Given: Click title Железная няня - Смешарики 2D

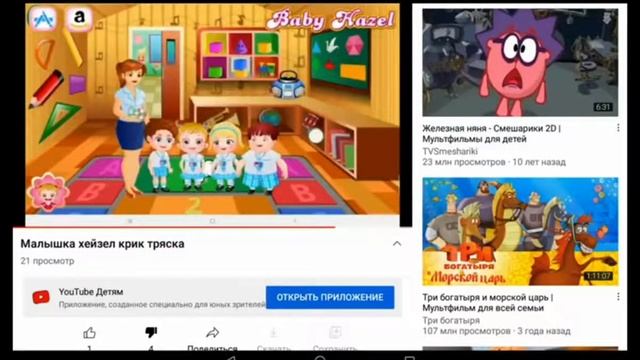Looking at the screenshot, I should [491, 133].
